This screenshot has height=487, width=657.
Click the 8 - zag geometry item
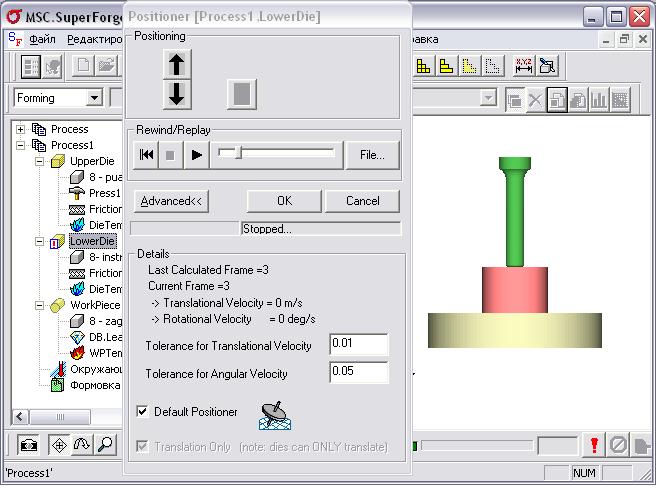pyautogui.click(x=105, y=321)
